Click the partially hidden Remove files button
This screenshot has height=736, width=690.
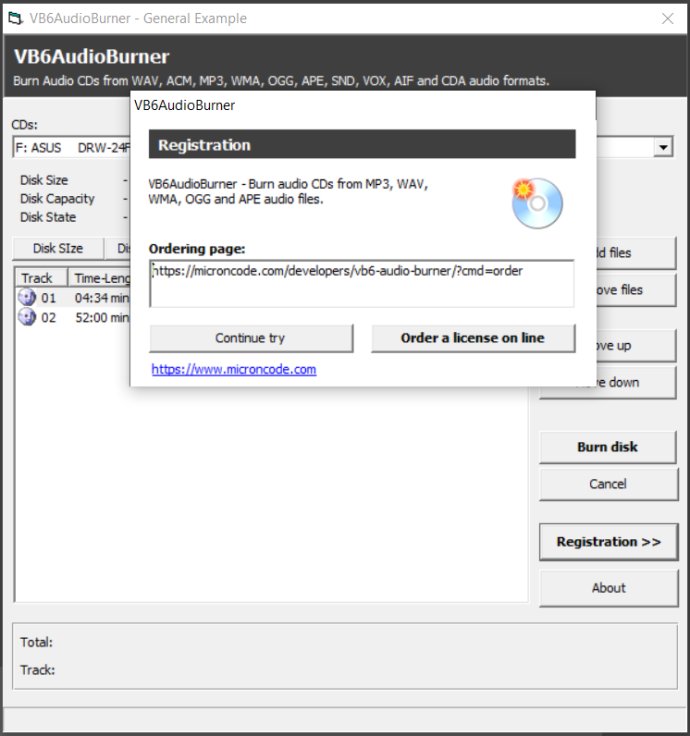tap(636, 290)
